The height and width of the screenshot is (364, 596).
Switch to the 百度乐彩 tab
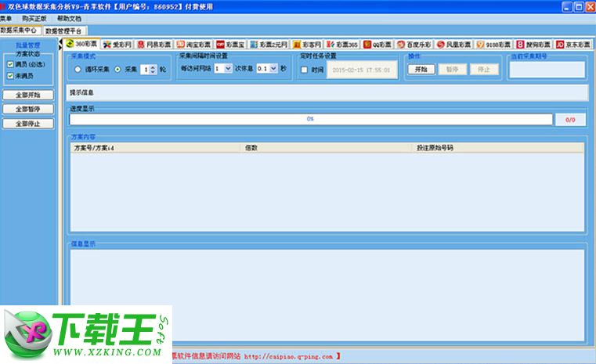(x=414, y=45)
